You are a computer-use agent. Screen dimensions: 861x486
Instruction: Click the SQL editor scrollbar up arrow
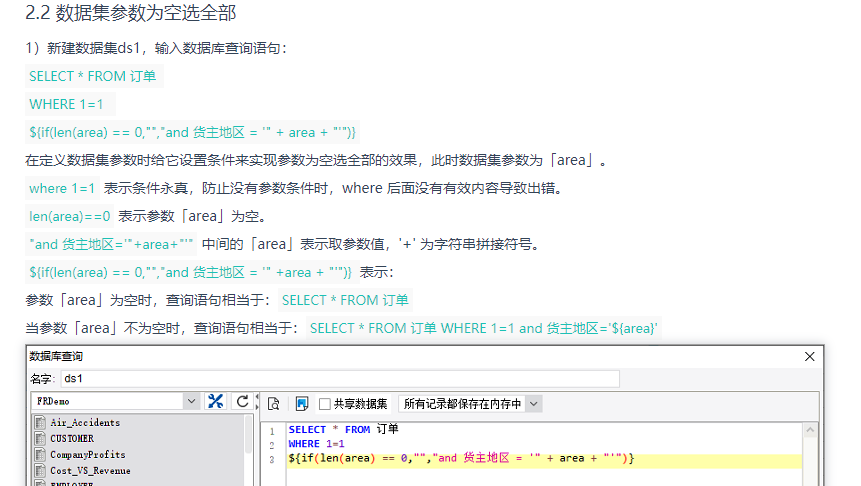[810, 431]
